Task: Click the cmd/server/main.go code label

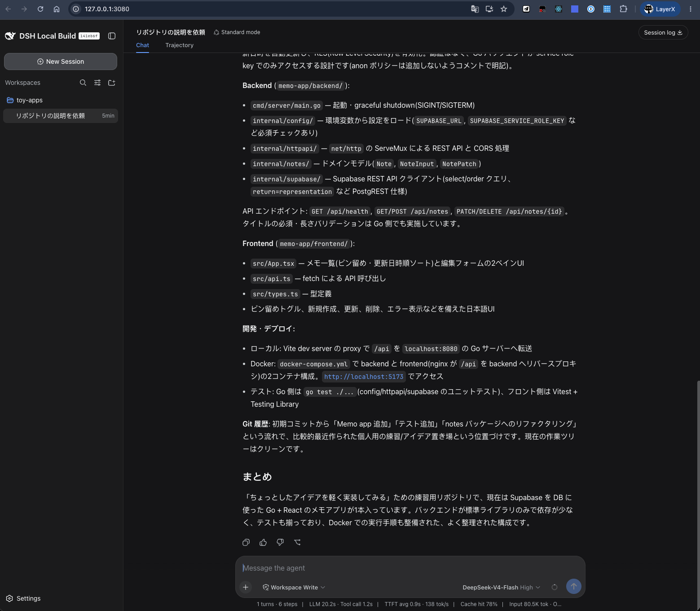Action: 286,105
